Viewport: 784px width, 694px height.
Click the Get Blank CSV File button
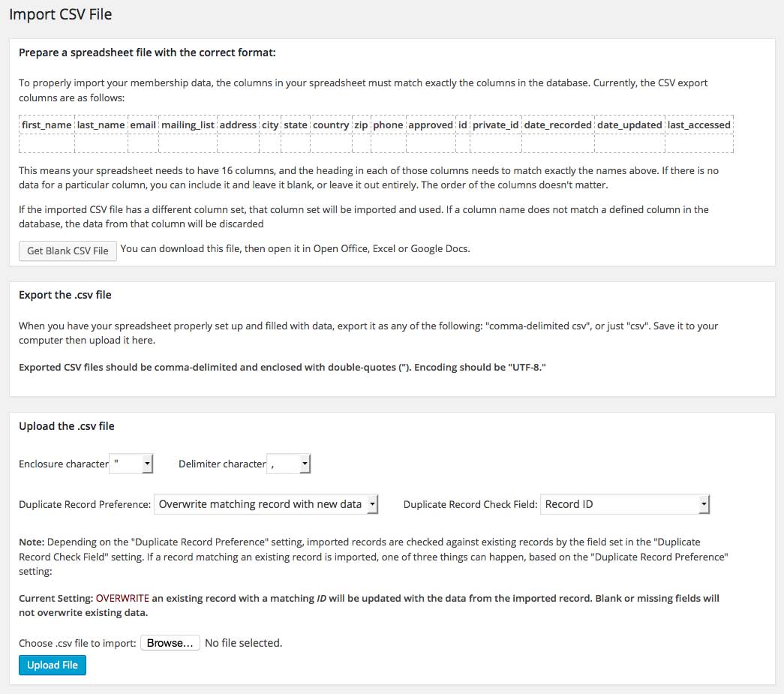point(68,251)
